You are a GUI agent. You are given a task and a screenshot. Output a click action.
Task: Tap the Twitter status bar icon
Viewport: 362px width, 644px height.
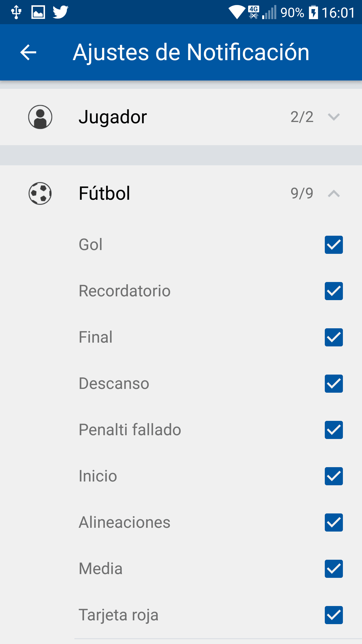pyautogui.click(x=60, y=12)
